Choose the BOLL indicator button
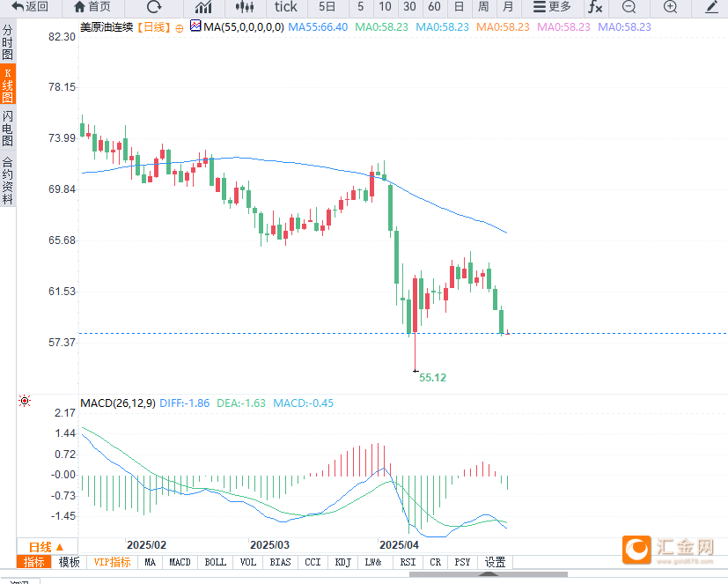The image size is (728, 584). [216, 562]
